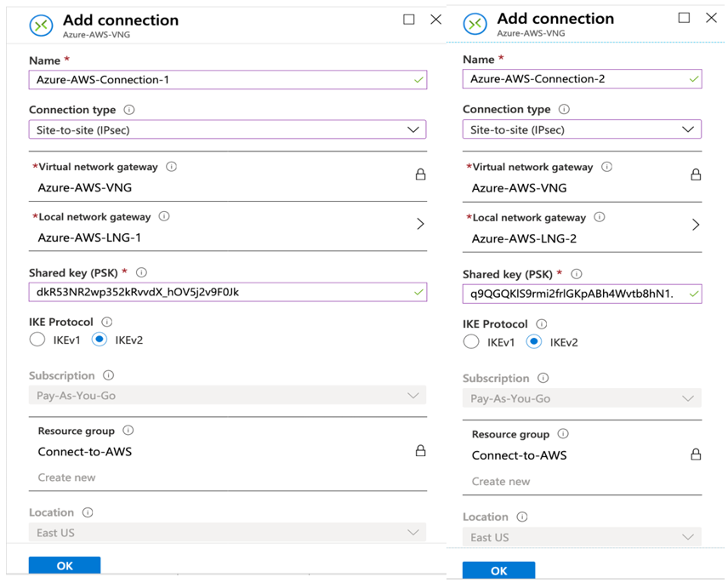The width and height of the screenshot is (728, 583).
Task: Choose IKEv1 radio in the right panel
Action: 471,342
